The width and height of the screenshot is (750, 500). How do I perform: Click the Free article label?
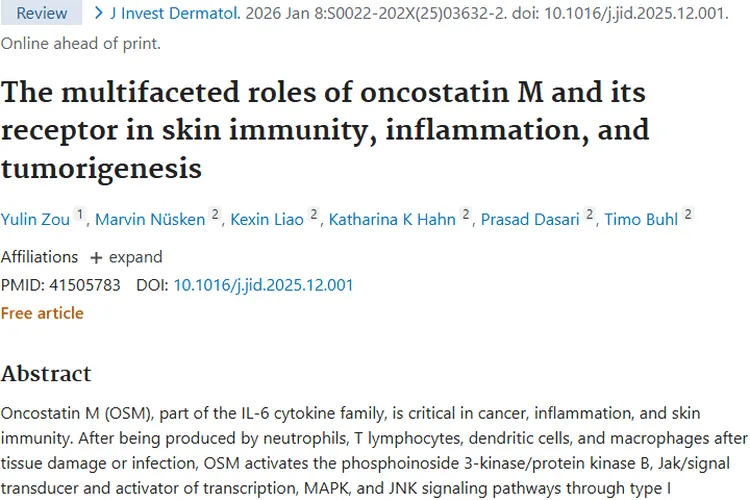pos(42,313)
